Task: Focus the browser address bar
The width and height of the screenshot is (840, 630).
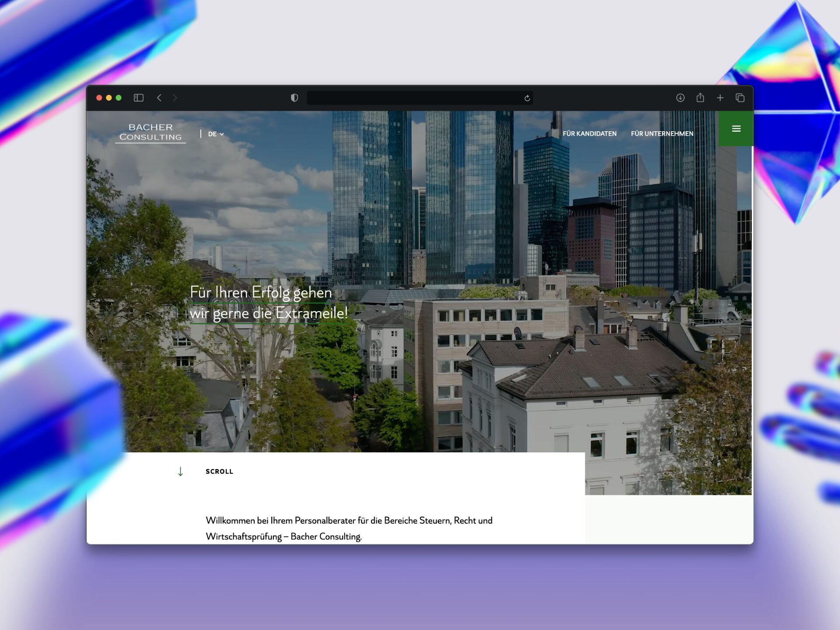Action: [x=420, y=98]
